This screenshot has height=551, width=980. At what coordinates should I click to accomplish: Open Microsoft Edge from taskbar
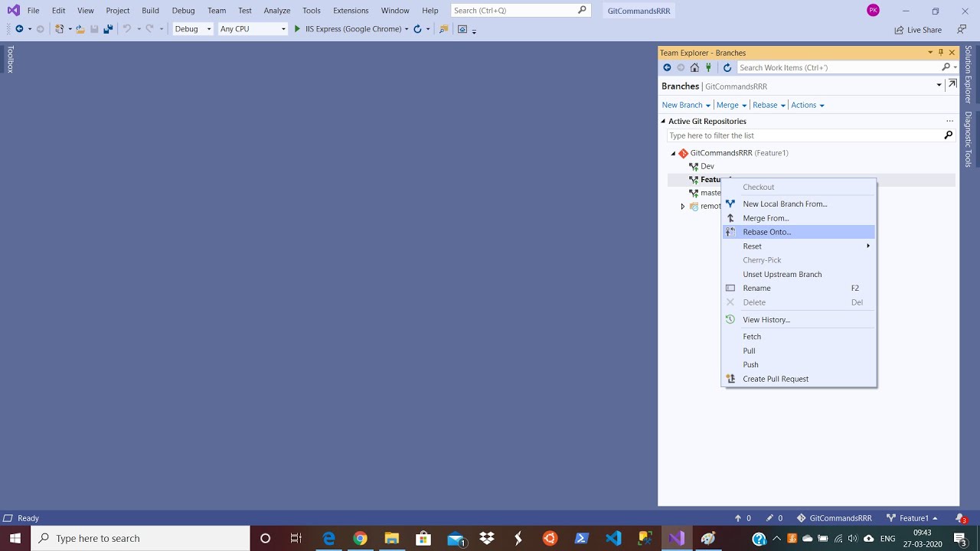(x=328, y=539)
